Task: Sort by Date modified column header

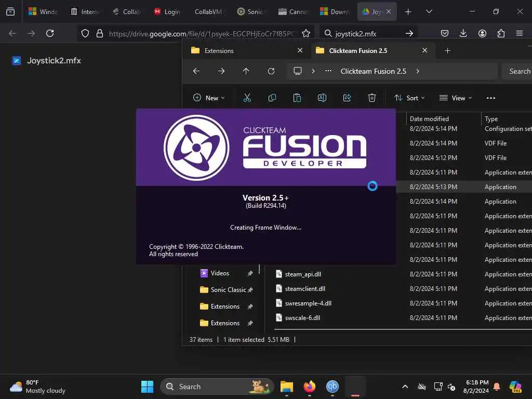Action: [x=444, y=119]
